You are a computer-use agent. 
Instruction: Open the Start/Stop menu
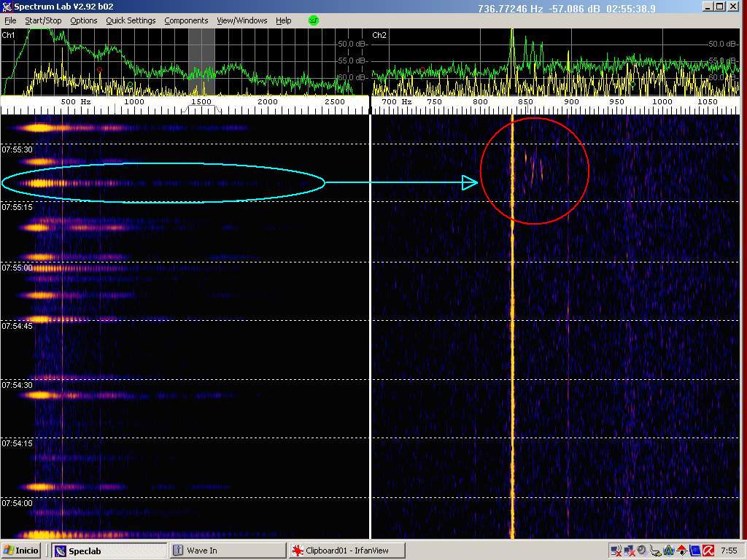click(43, 20)
